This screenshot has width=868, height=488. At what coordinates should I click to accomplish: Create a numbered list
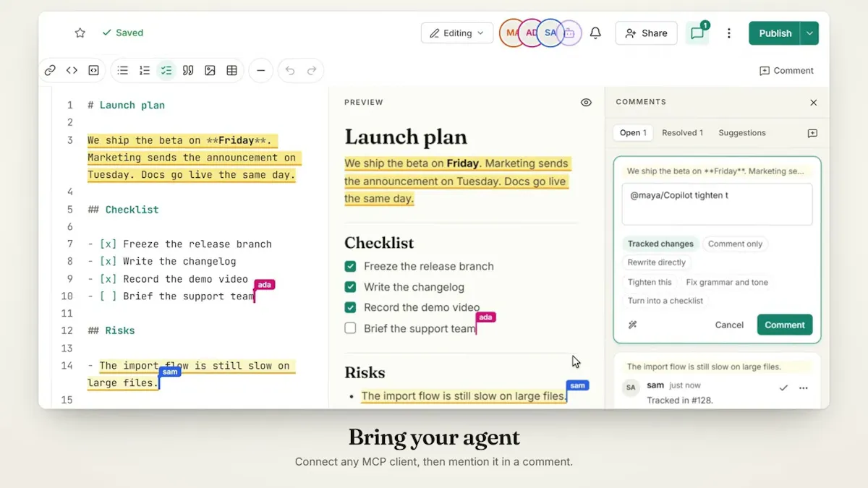coord(145,70)
